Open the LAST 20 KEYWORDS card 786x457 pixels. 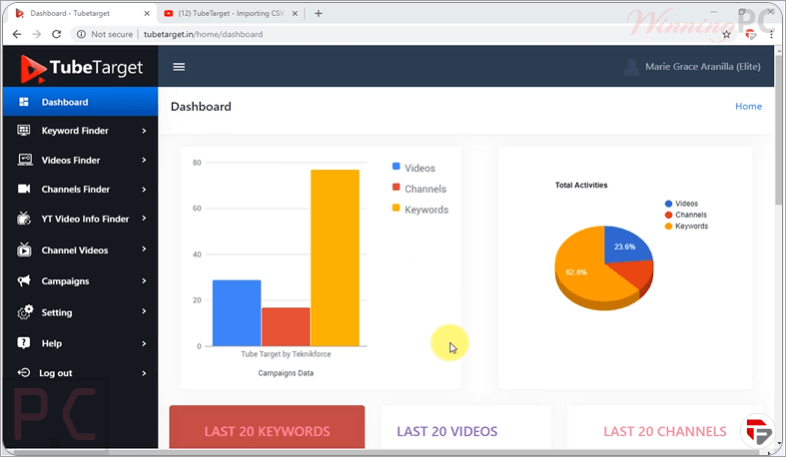(x=267, y=427)
